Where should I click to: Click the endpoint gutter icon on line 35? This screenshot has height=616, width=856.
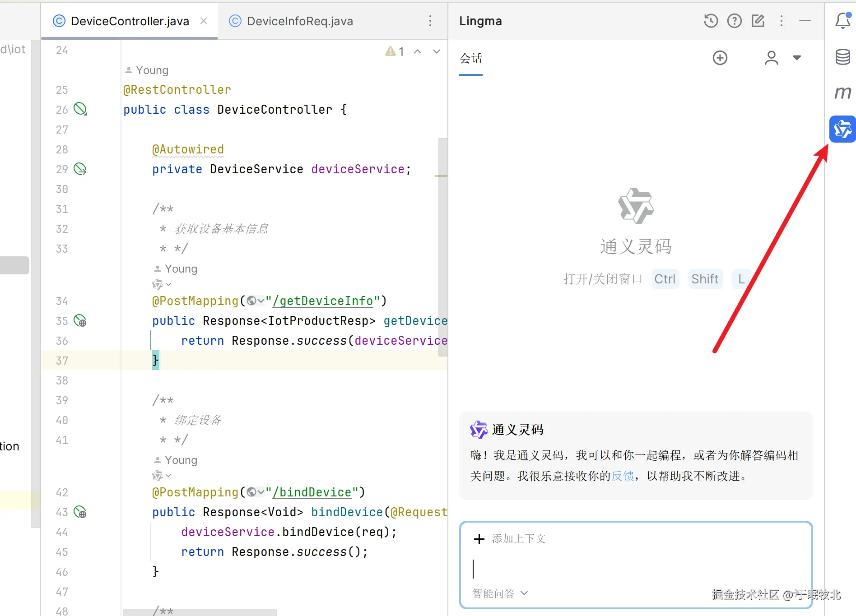tap(80, 320)
